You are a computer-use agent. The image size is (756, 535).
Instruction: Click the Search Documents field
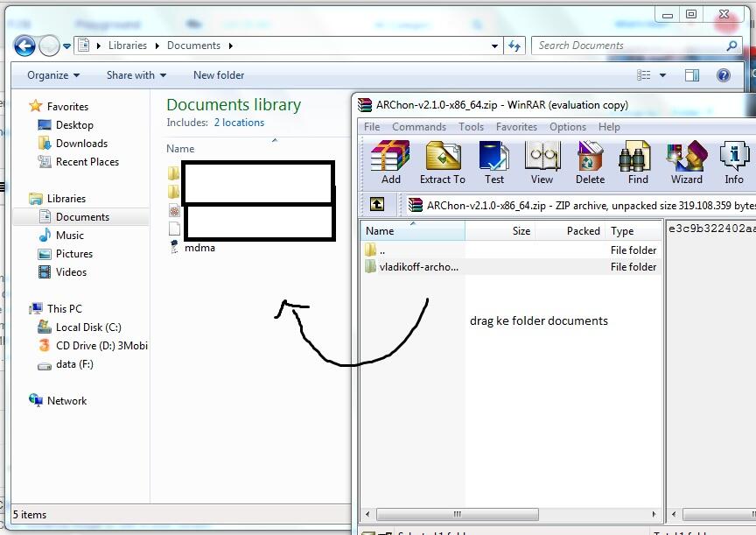coord(630,46)
